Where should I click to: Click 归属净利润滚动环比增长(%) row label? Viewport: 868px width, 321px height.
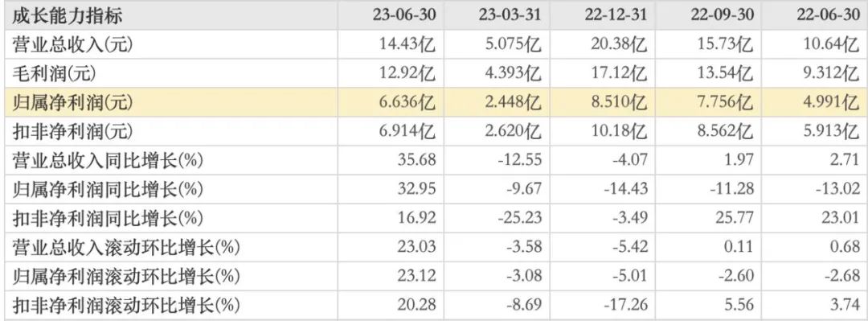(125, 276)
